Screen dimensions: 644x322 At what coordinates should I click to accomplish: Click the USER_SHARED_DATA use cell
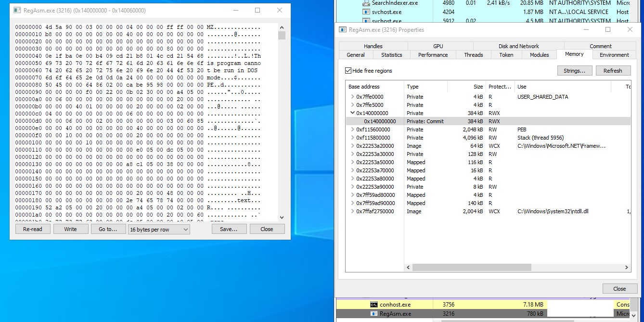(542, 97)
